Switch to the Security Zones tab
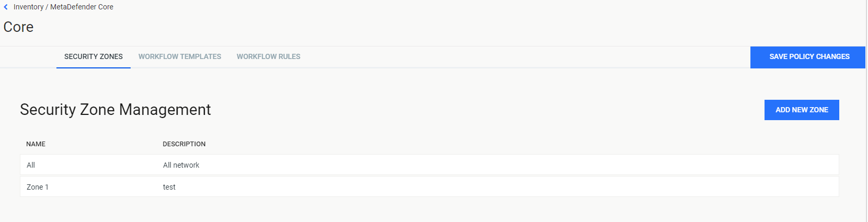The width and height of the screenshot is (868, 222). (x=94, y=56)
